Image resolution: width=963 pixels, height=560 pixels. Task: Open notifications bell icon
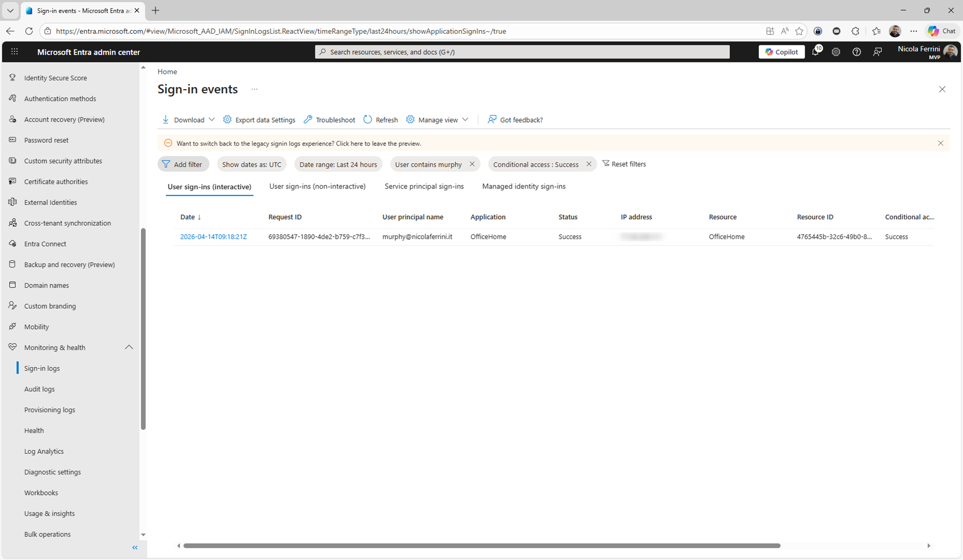(x=815, y=52)
